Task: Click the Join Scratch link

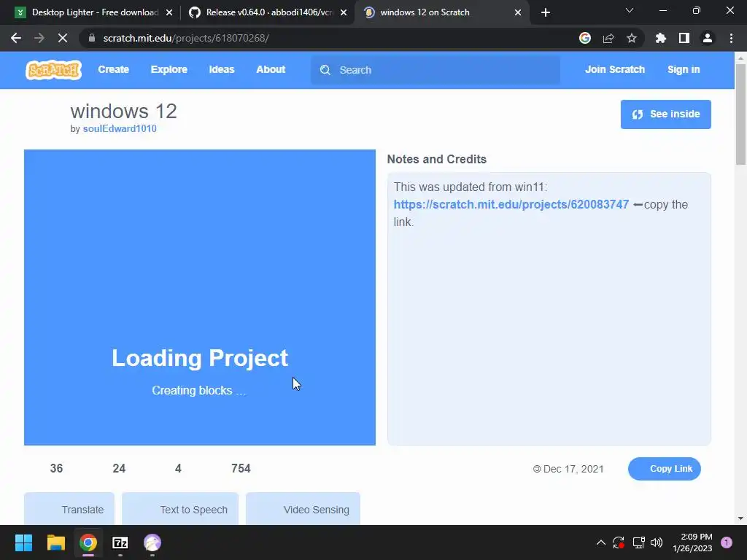Action: coord(614,69)
